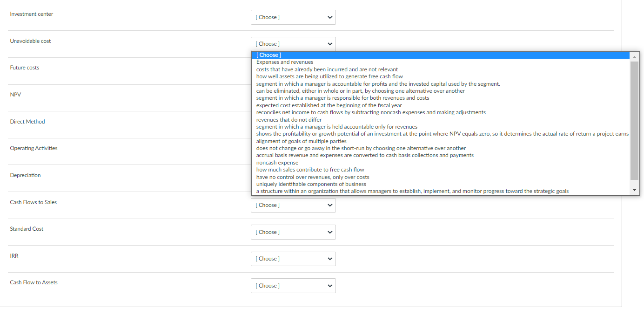This screenshot has height=309, width=644.
Task: Open the IRR dropdown
Action: [x=293, y=259]
